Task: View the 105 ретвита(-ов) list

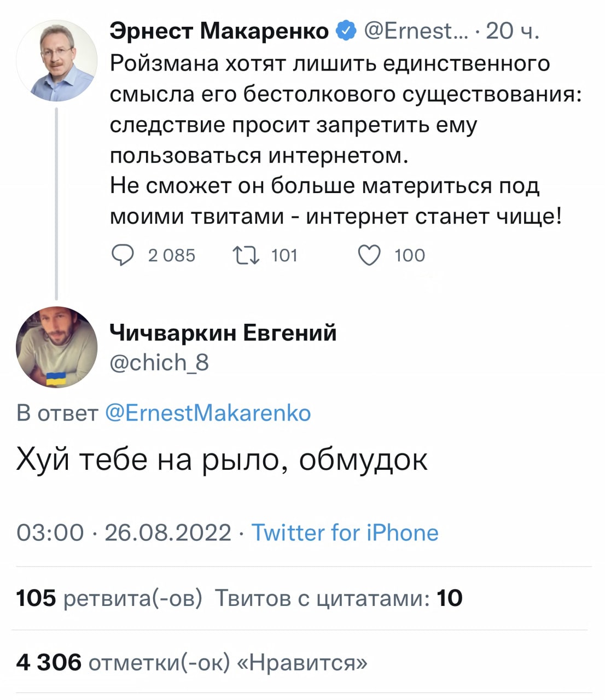Action: click(x=109, y=598)
